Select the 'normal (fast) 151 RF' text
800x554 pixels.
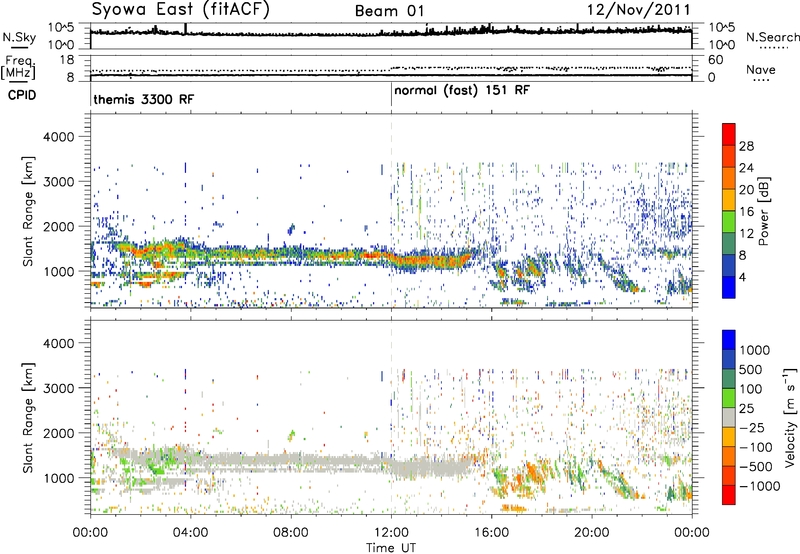tap(462, 91)
